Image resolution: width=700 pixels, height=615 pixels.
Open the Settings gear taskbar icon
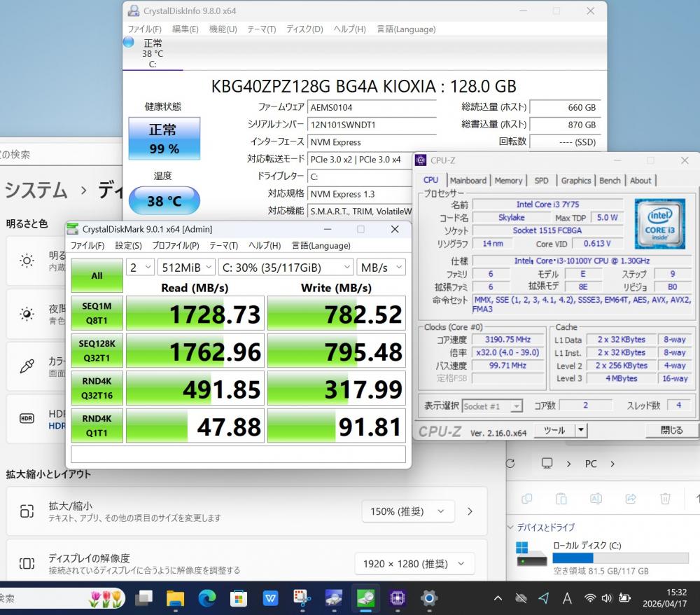428,598
